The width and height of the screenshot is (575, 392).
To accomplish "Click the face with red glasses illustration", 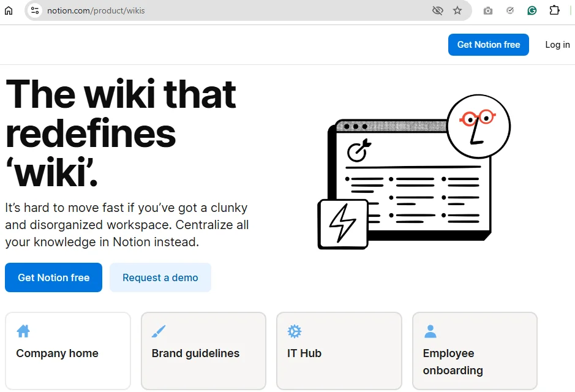I will coord(479,126).
